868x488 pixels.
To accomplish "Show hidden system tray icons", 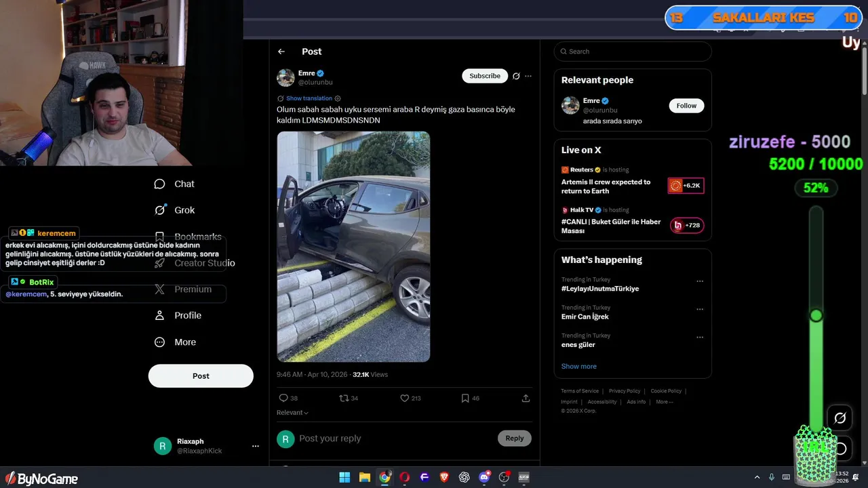I will coord(757,477).
